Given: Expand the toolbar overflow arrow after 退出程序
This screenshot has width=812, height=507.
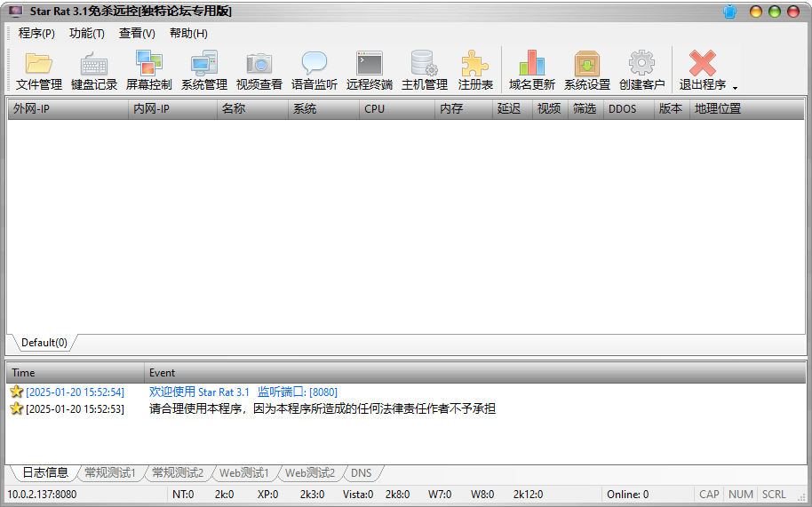Looking at the screenshot, I should point(736,87).
